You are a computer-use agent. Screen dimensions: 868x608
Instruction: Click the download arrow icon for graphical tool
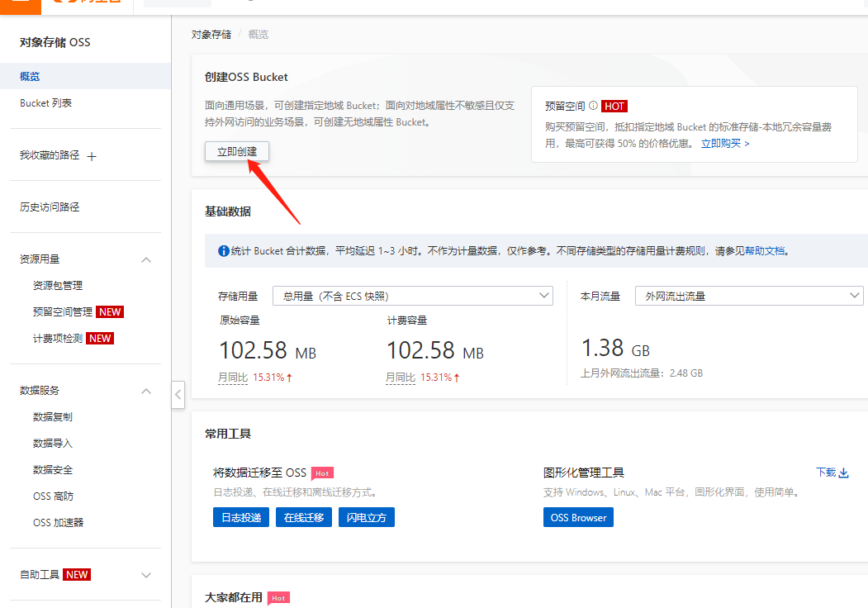(x=844, y=473)
